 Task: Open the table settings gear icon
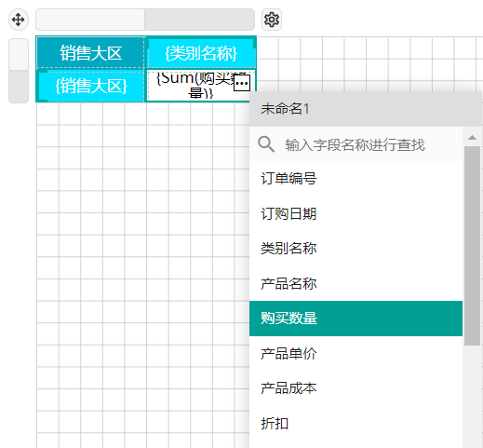pyautogui.click(x=272, y=20)
